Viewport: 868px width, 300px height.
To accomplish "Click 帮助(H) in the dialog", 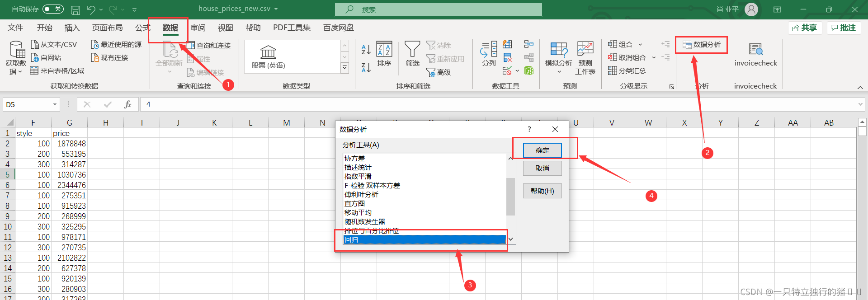I will click(x=542, y=191).
